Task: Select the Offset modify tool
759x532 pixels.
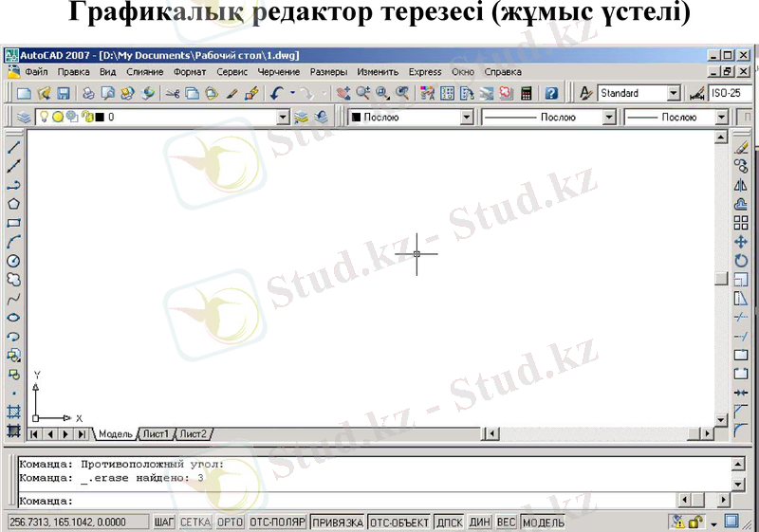Action: tap(741, 204)
